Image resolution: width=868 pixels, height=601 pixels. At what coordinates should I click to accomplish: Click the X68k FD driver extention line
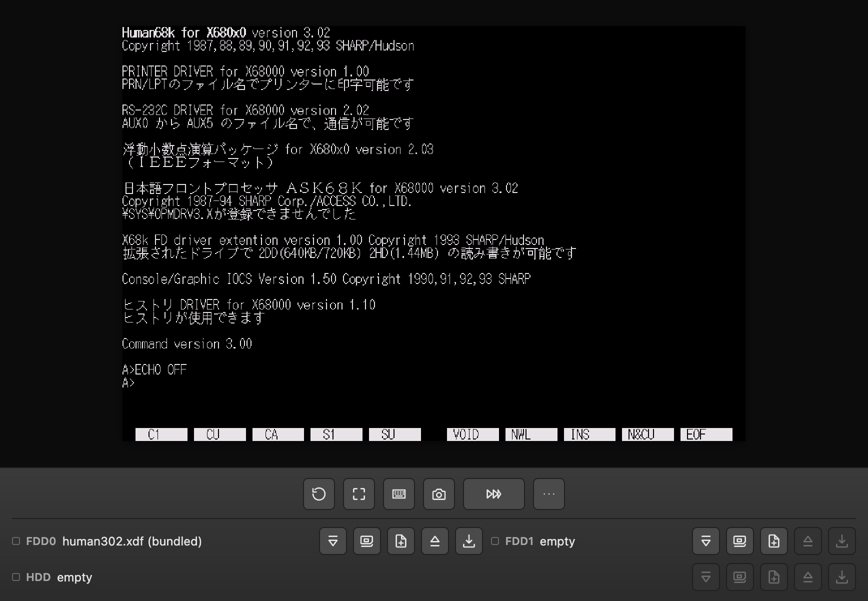333,240
